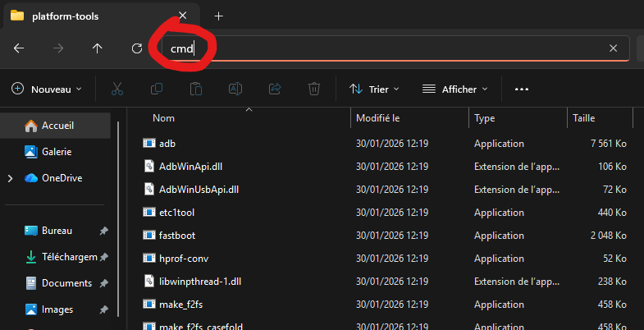
Task: Expand the OneDrive tree node
Action: [x=11, y=178]
